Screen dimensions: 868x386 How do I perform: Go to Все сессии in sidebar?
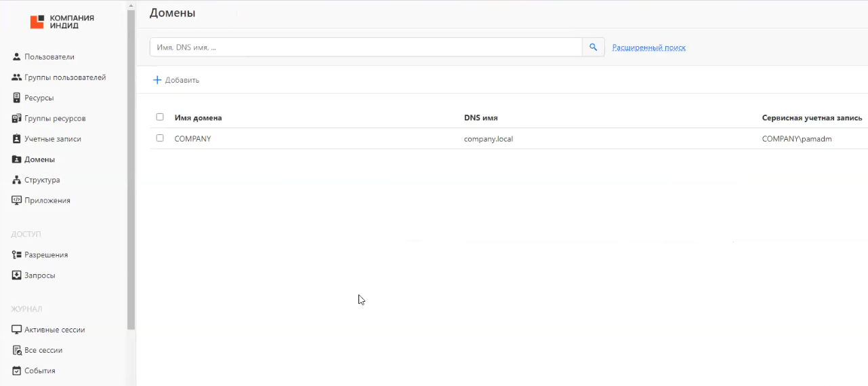click(x=43, y=351)
